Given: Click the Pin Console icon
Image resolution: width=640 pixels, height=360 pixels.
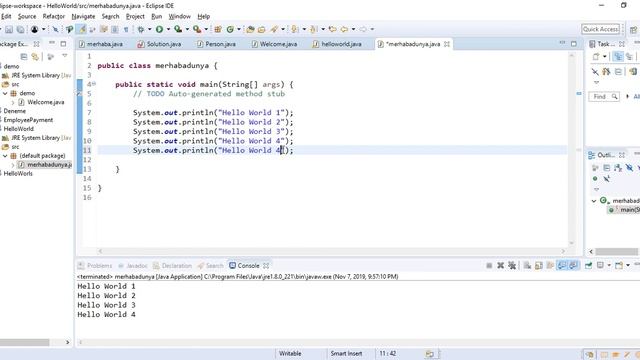Looking at the screenshot, I should (x=588, y=266).
